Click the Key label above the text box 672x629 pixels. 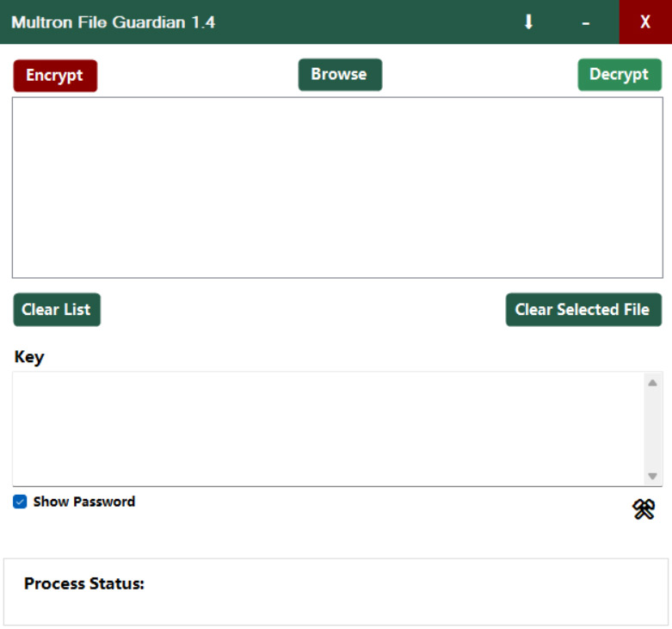click(x=29, y=357)
